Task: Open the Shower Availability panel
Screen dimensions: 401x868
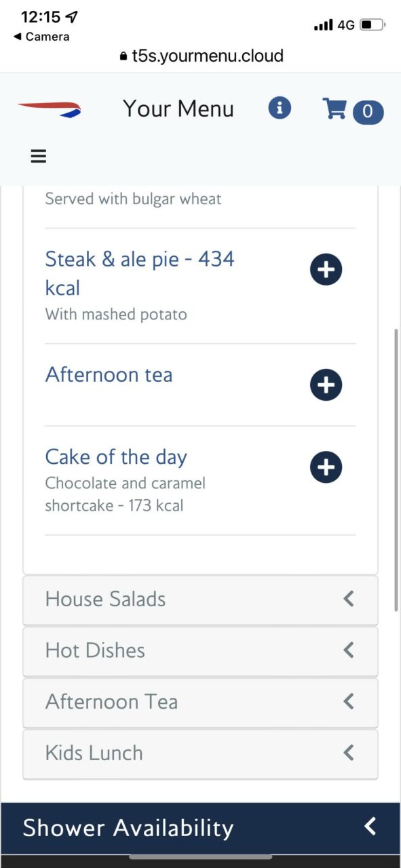Action: point(200,828)
